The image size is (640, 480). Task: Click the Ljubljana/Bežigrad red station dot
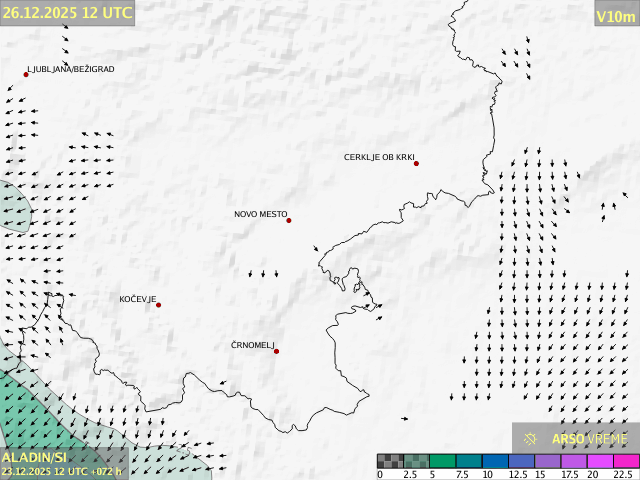pos(26,74)
